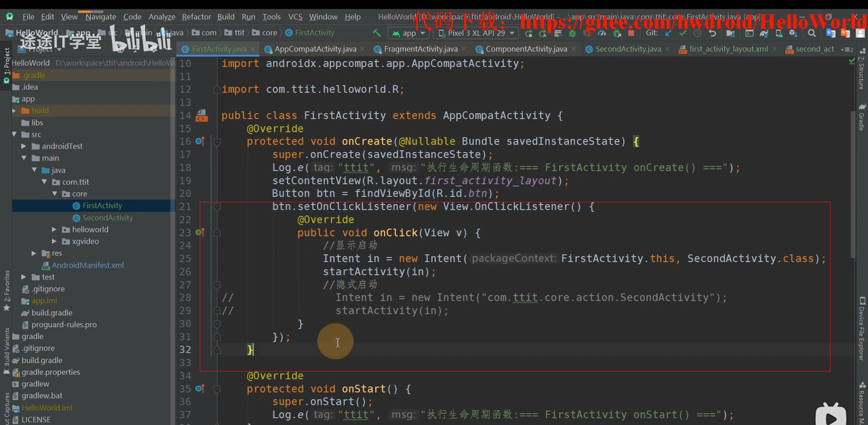Open the Gradle side panel
The width and height of the screenshot is (868, 425).
[861, 117]
